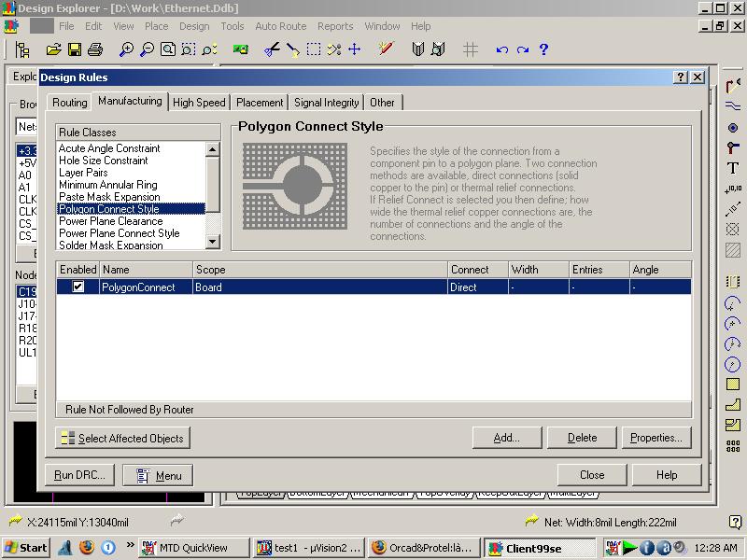Click the Select Affected Objects button
The image size is (747, 560).
tap(122, 438)
